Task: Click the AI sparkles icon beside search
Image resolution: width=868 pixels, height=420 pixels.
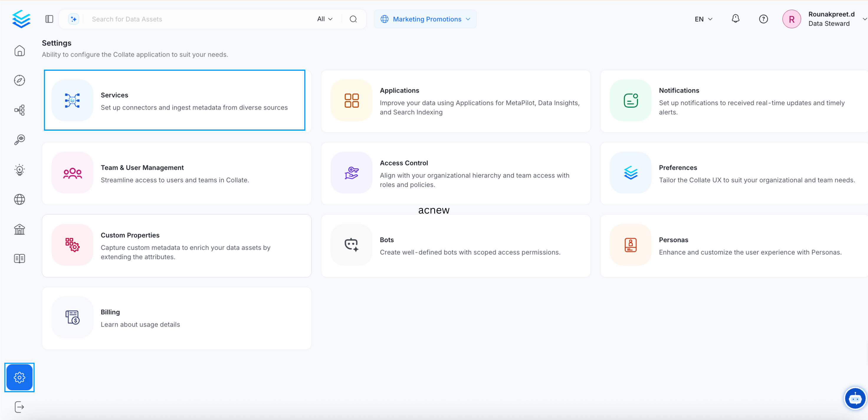Action: (x=73, y=19)
